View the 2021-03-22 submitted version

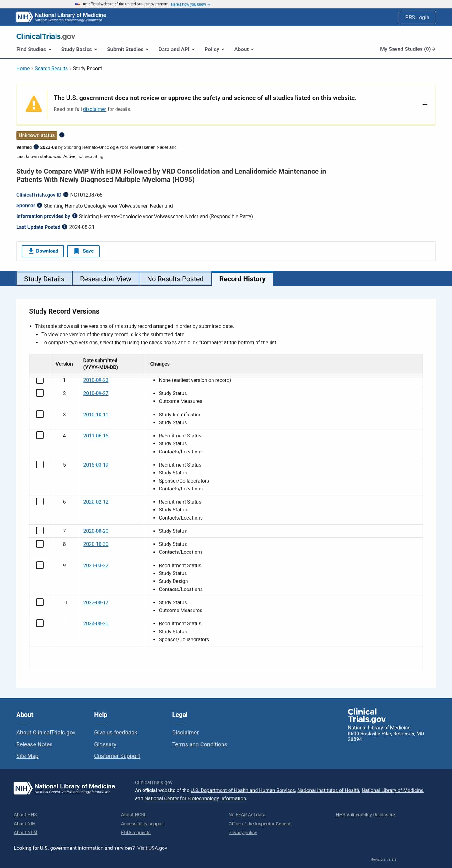96,565
